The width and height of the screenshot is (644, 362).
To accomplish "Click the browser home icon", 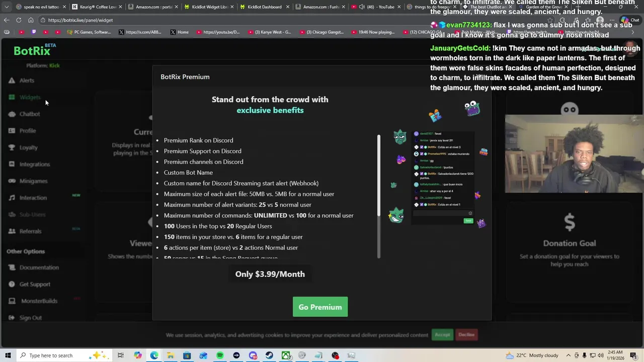I will click(x=31, y=20).
